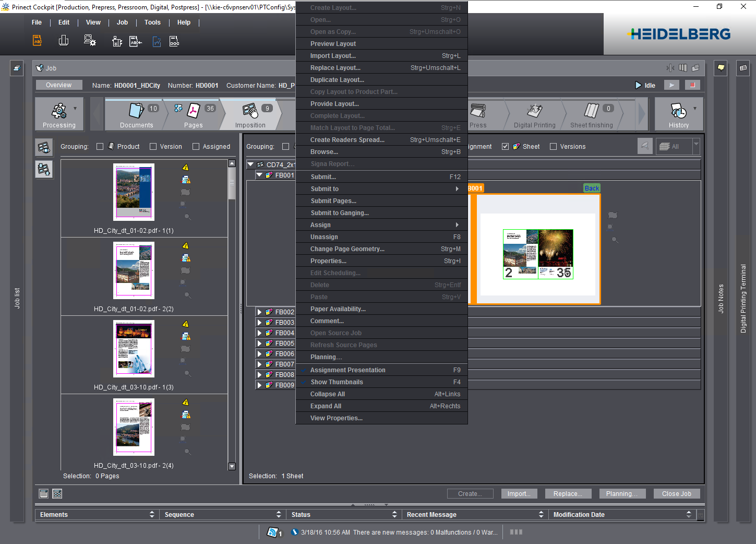Click the stop button next to Idle
The height and width of the screenshot is (544, 756).
coord(692,85)
